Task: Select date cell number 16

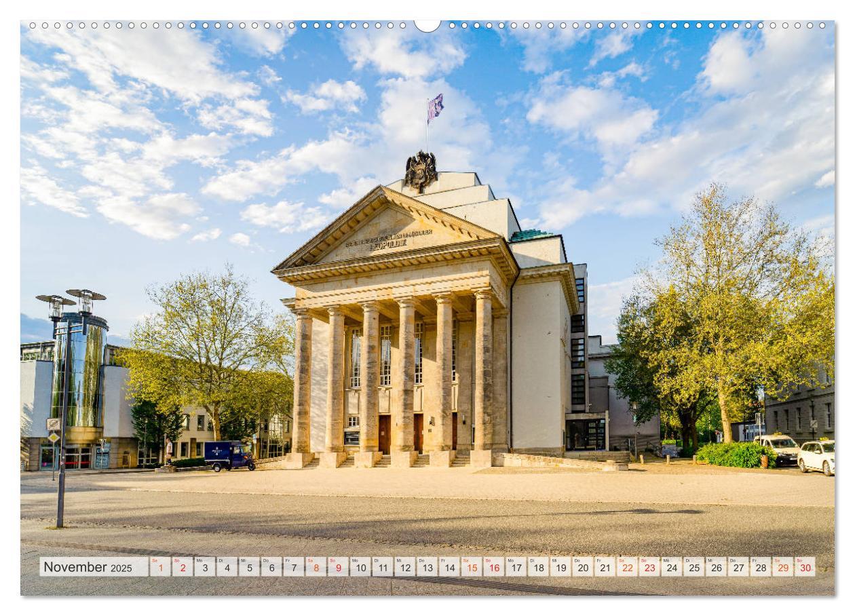Action: point(493,567)
